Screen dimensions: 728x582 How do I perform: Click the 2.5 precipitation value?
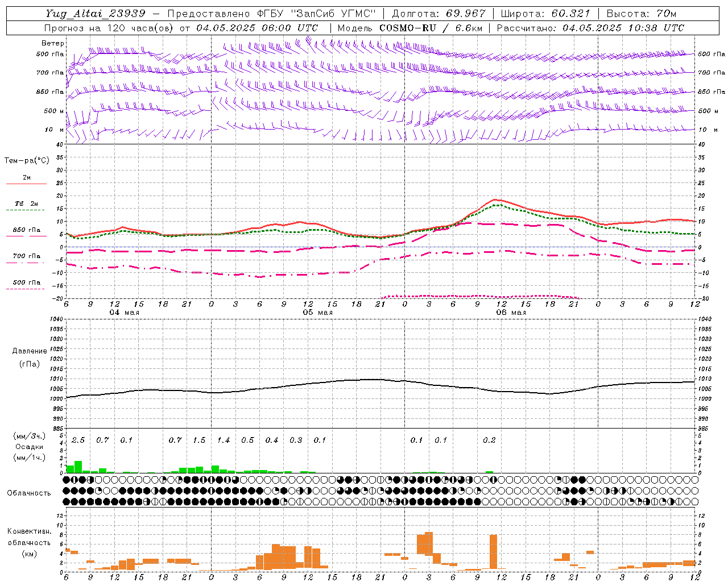tap(78, 440)
